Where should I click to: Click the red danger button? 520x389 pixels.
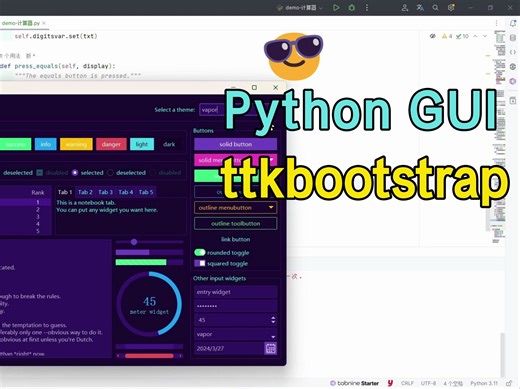coord(111,144)
